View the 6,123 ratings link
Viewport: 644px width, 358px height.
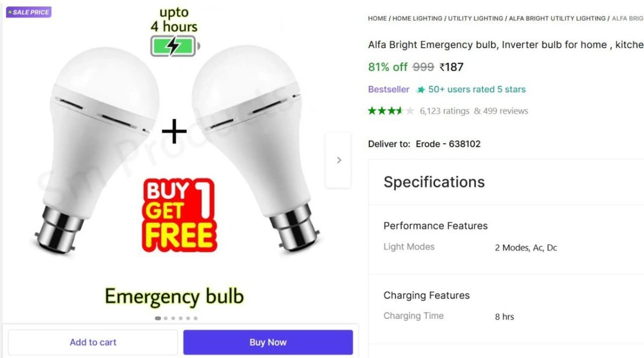pos(444,111)
